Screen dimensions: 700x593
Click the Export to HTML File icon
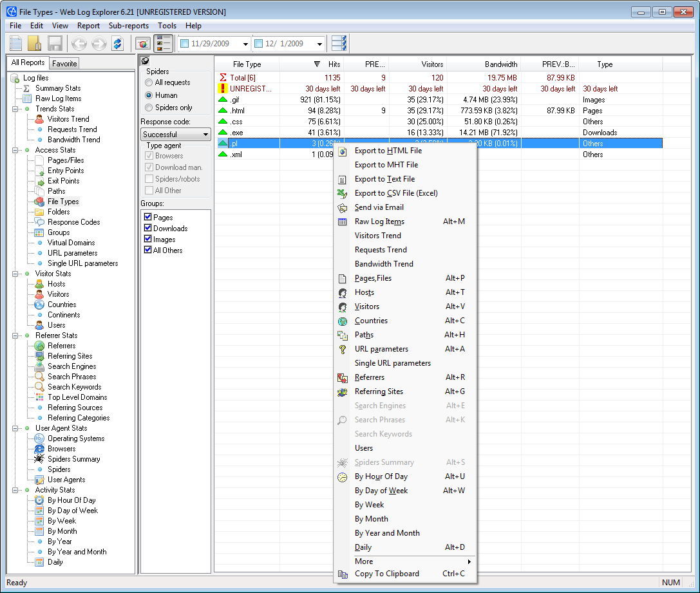click(x=343, y=152)
